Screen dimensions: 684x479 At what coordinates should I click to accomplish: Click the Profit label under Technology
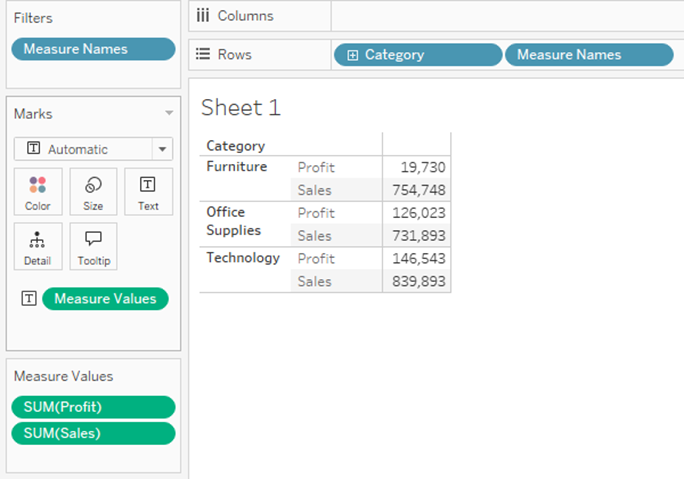coord(316,259)
